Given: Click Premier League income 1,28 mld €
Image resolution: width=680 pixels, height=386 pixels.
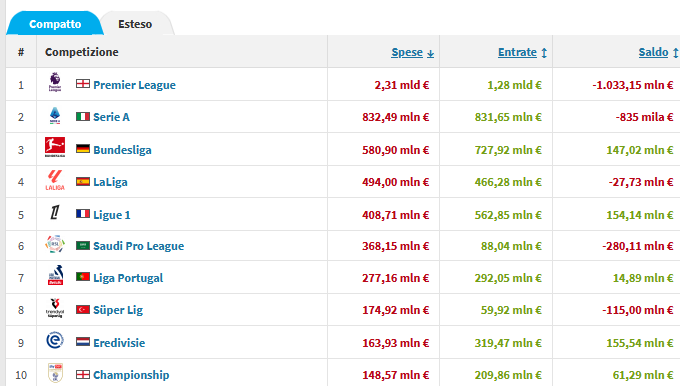Looking at the screenshot, I should [514, 85].
